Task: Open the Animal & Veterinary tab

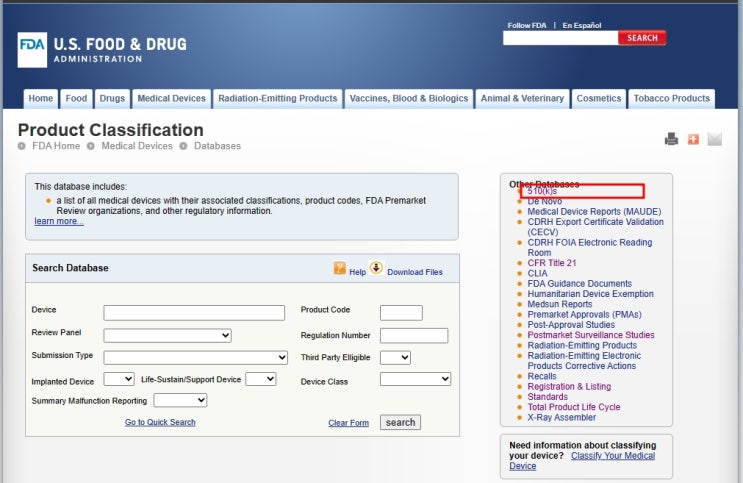Action: pyautogui.click(x=522, y=99)
